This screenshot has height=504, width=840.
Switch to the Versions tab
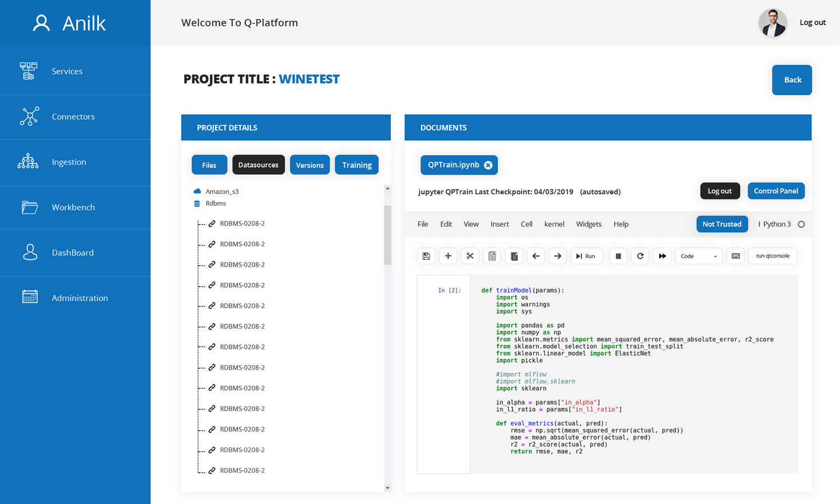point(310,165)
